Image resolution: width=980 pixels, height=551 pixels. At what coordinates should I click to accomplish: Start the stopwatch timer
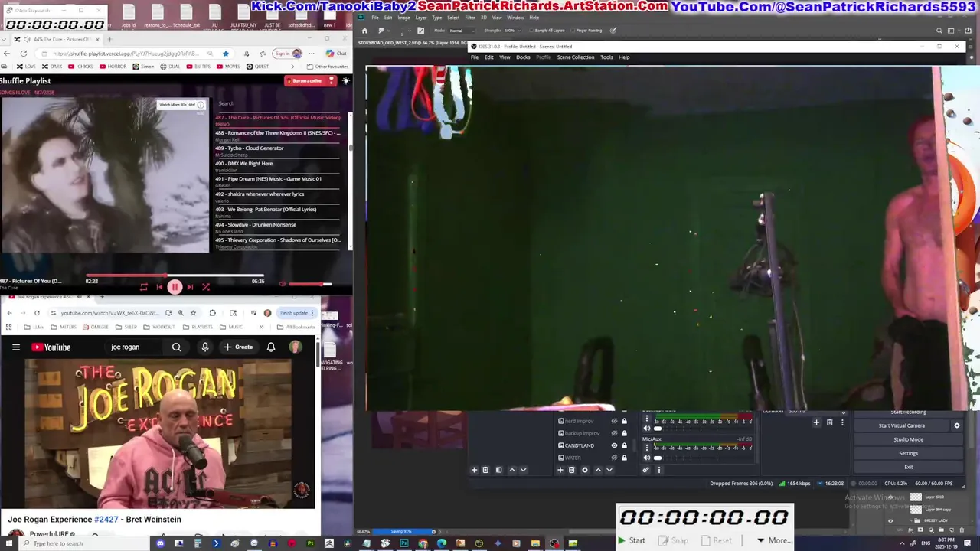pos(632,540)
